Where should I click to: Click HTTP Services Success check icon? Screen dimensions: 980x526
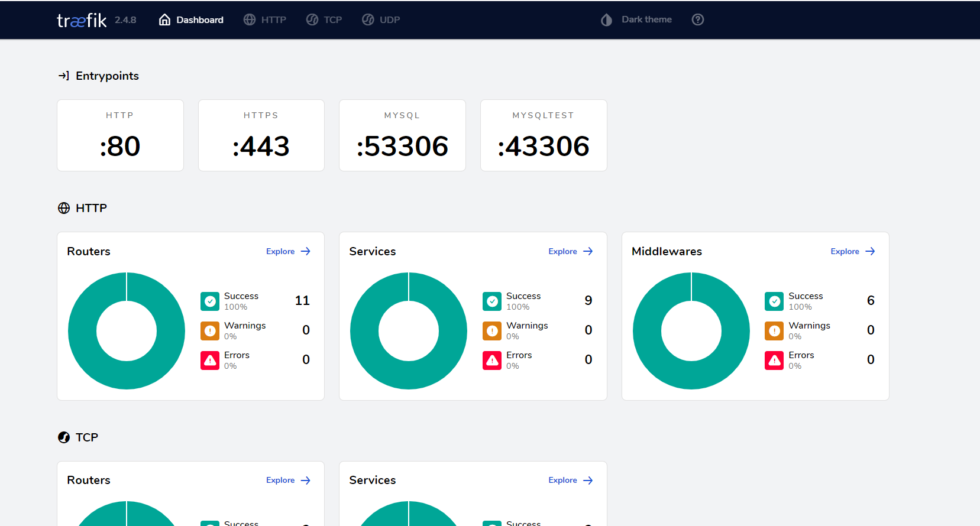[x=492, y=301]
